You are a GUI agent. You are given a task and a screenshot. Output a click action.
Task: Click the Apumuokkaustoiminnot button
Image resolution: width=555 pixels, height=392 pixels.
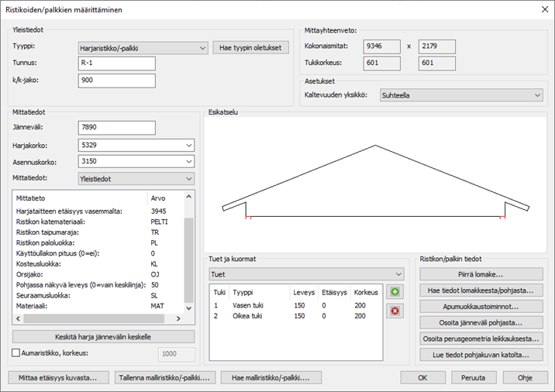pyautogui.click(x=481, y=306)
